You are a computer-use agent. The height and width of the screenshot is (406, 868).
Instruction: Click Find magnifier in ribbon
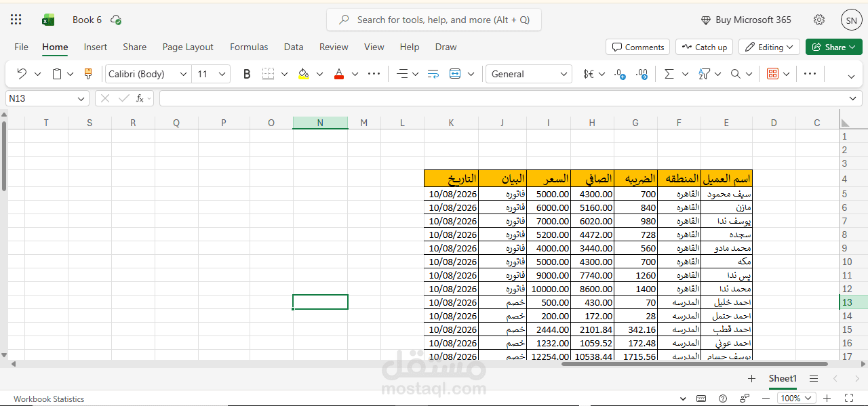(736, 74)
